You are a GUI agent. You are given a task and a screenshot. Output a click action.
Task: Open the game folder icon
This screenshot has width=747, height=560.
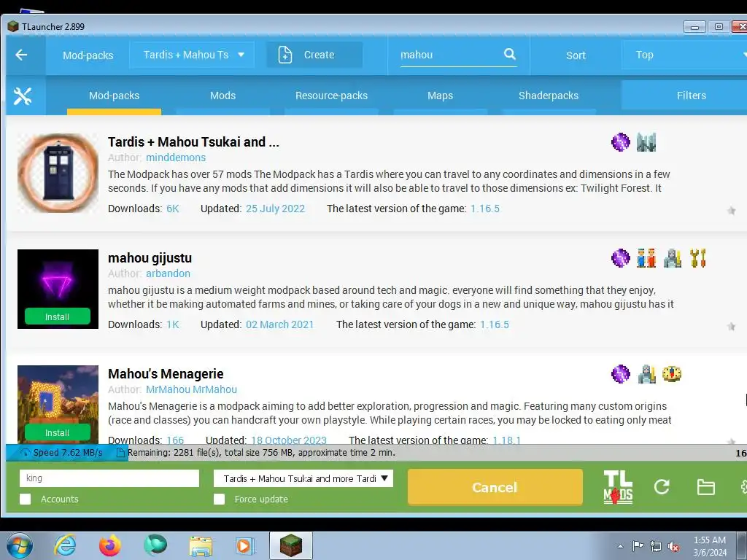coord(705,487)
